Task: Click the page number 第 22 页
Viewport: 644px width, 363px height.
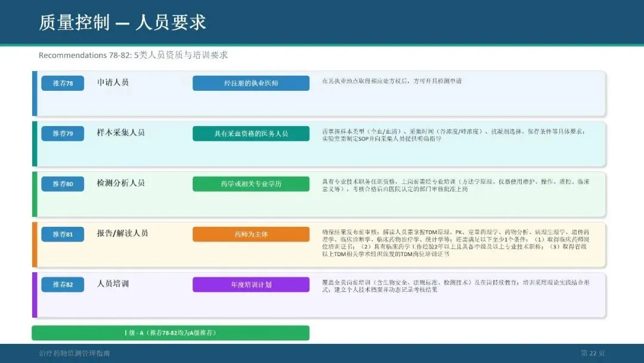Action: pyautogui.click(x=593, y=353)
